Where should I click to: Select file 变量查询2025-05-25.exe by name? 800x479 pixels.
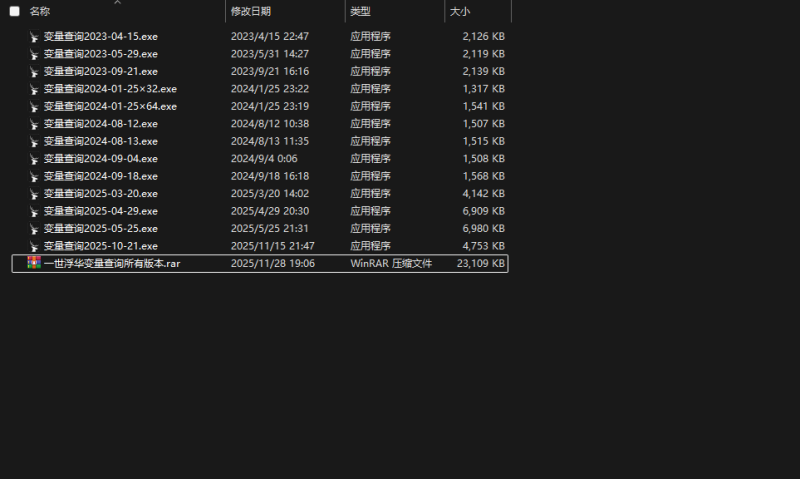tap(100, 229)
